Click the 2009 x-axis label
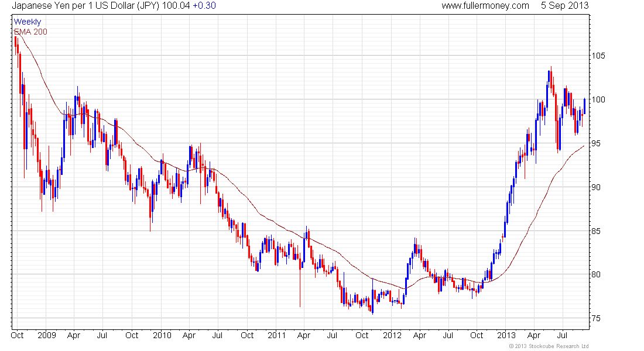644x351 pixels. (46, 335)
